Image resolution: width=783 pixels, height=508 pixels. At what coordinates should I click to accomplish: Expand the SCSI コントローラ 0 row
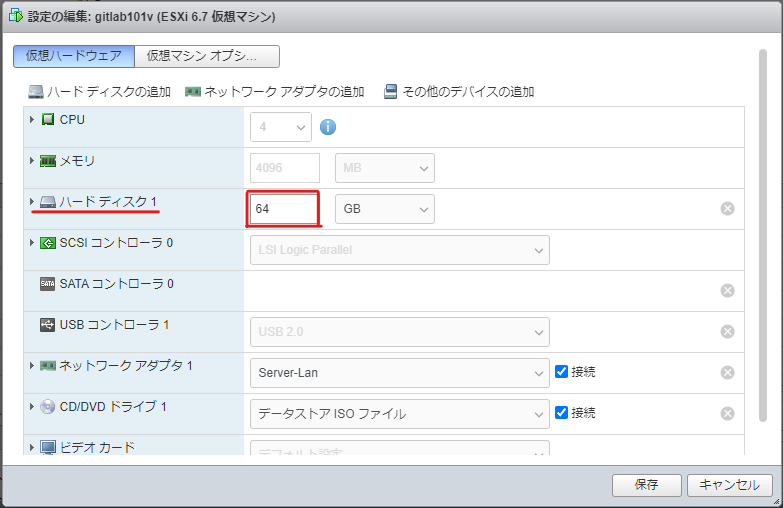(31, 243)
